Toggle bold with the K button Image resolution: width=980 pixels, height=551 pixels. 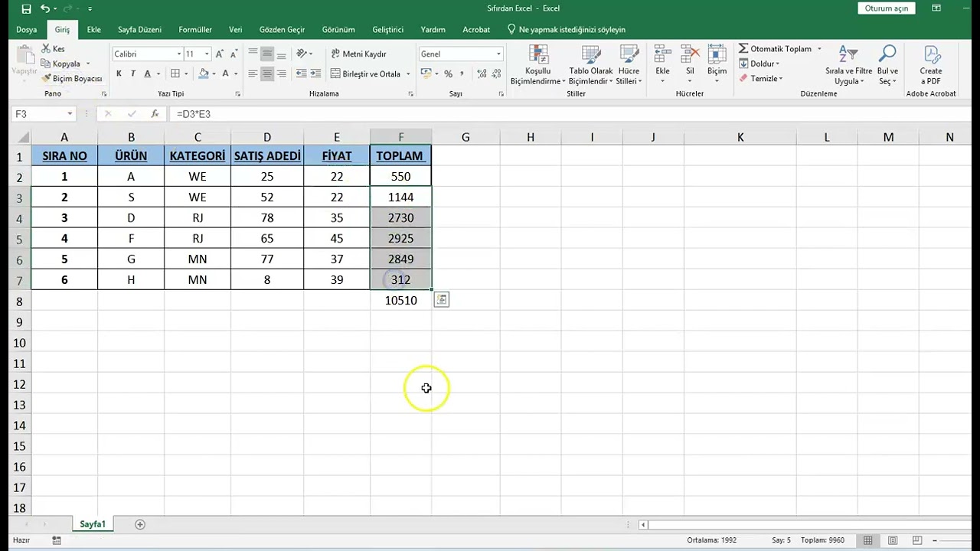[x=119, y=73]
